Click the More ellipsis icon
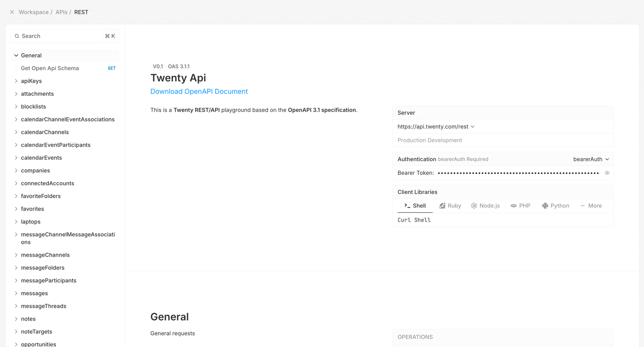Screen dimensions: 644x347 [583, 205]
